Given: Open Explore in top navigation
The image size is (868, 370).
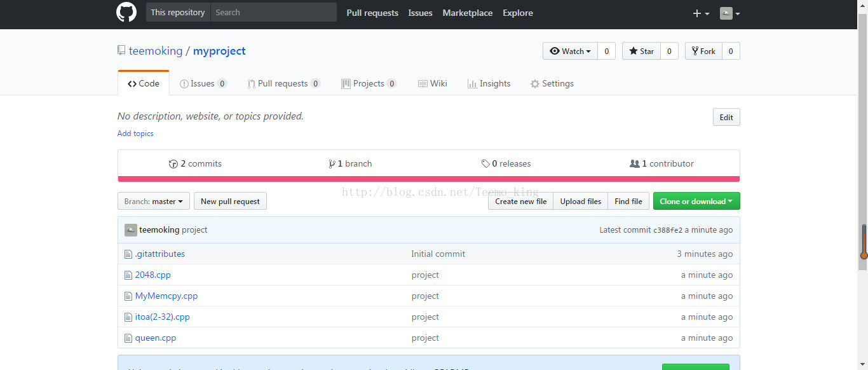Looking at the screenshot, I should [518, 13].
